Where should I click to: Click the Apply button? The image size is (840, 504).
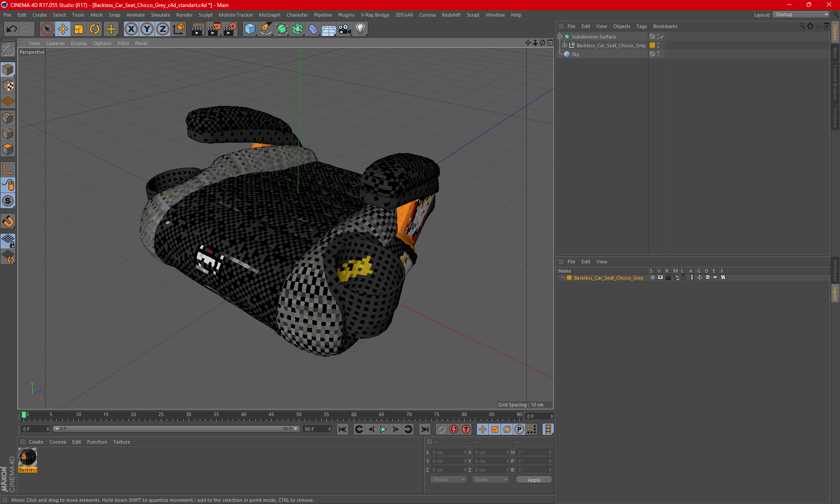point(534,480)
